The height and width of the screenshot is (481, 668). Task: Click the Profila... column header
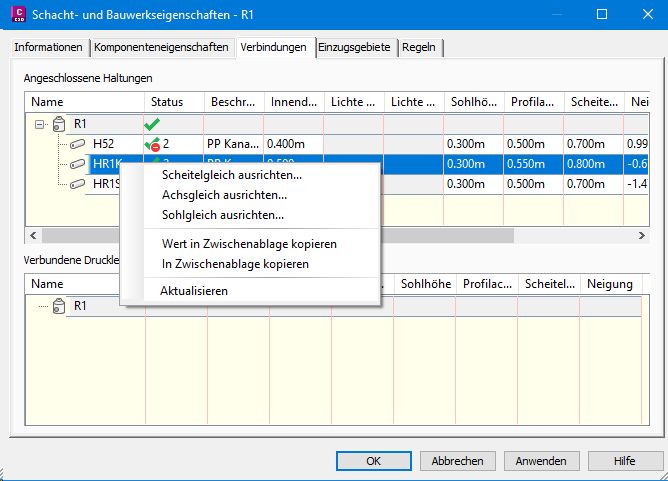pyautogui.click(x=534, y=102)
